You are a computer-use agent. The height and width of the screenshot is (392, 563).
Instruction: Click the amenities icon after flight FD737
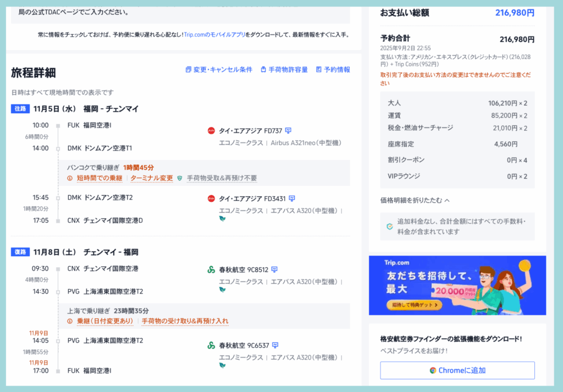coord(288,131)
